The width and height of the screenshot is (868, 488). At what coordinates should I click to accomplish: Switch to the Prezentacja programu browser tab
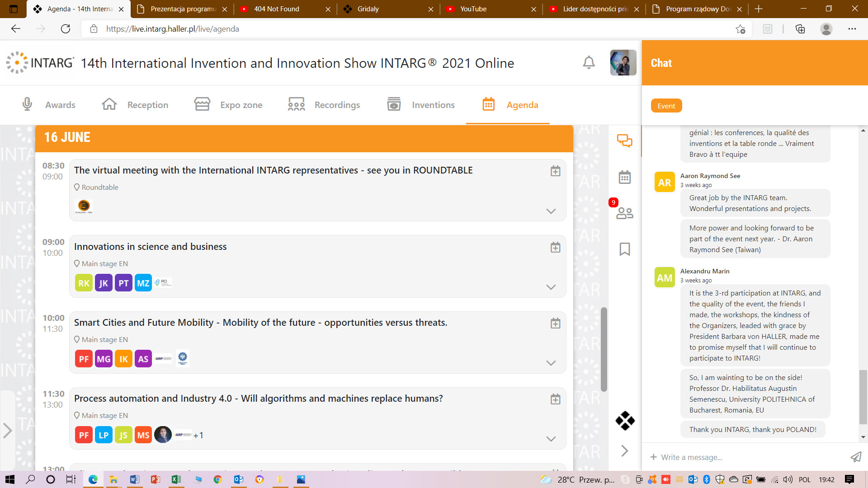tap(183, 9)
